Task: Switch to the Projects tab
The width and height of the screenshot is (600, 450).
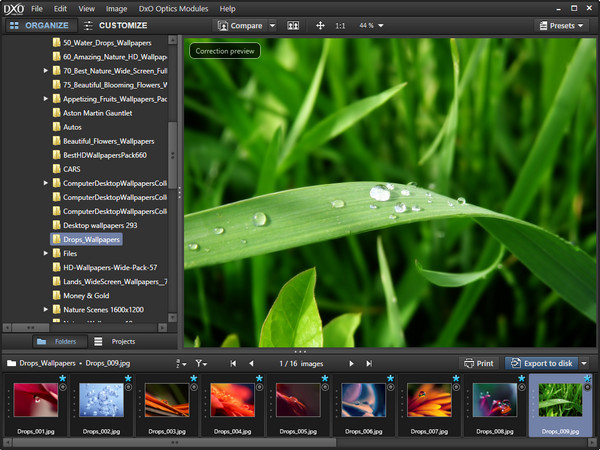Action: [123, 341]
